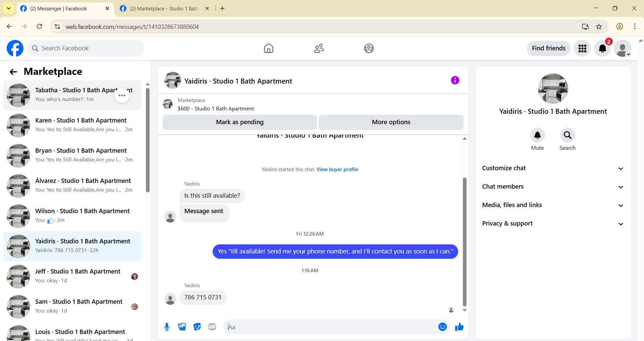This screenshot has width=644, height=341.
Task: Expand Privacy & support section
Action: (553, 224)
